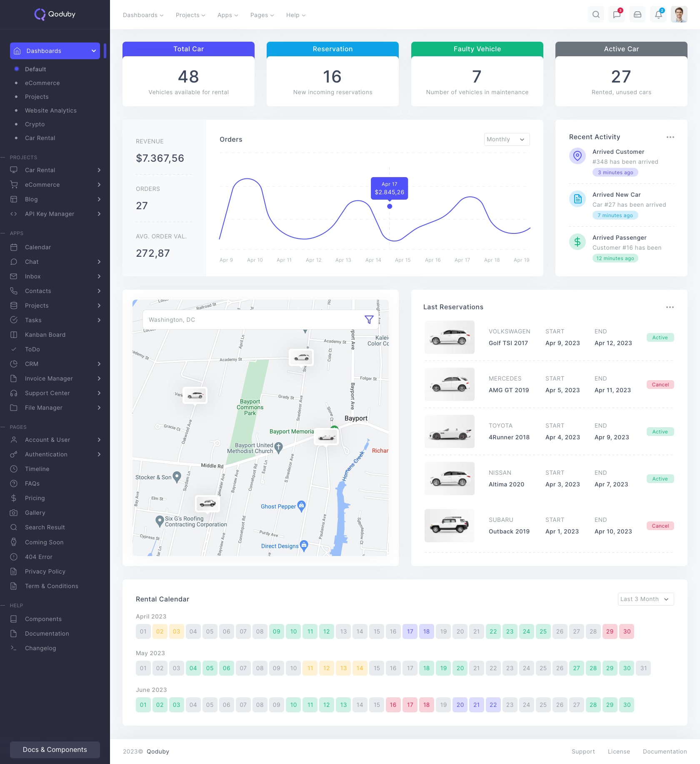Click the search icon in top bar
700x764 pixels.
point(596,15)
